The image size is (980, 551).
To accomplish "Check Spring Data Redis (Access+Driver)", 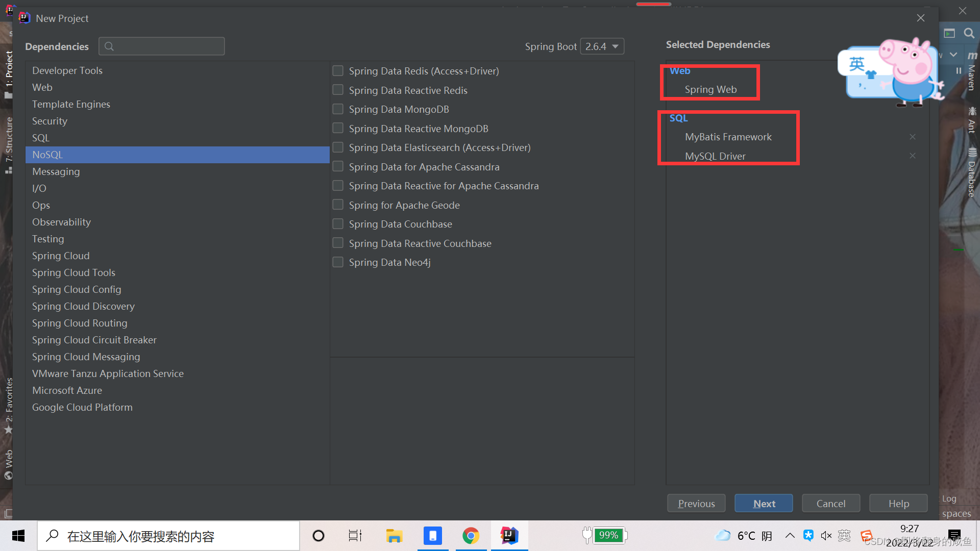I will (338, 71).
